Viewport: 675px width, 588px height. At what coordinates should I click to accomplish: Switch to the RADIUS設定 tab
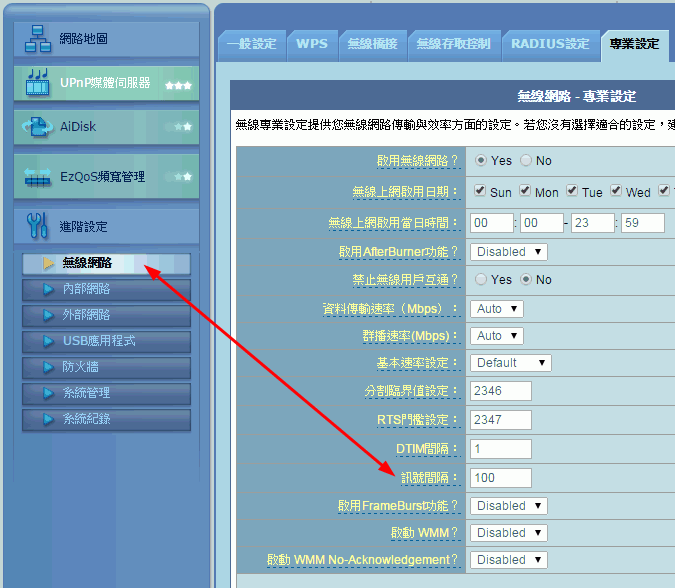pyautogui.click(x=550, y=44)
